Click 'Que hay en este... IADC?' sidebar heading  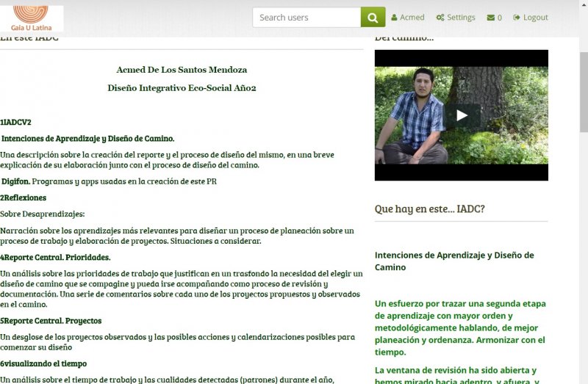pos(430,209)
